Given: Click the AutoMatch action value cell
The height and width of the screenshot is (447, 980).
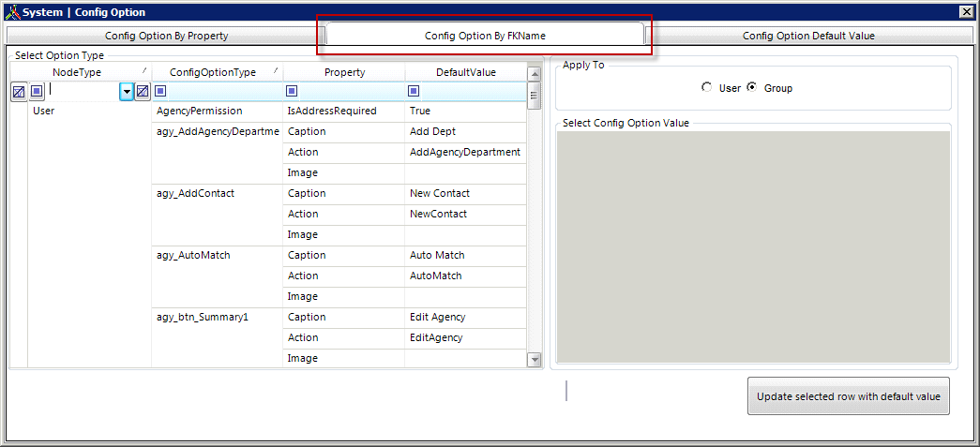Looking at the screenshot, I should point(466,276).
